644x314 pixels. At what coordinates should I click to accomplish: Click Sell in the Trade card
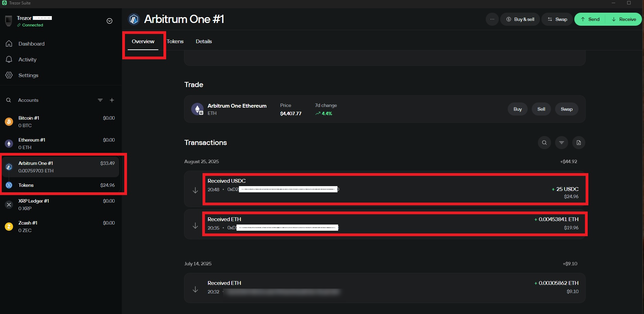[x=541, y=109]
